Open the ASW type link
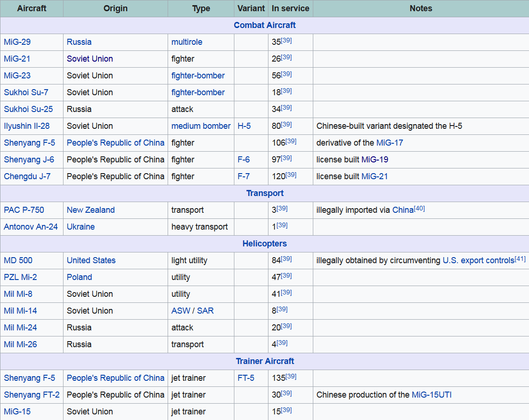 pos(181,311)
